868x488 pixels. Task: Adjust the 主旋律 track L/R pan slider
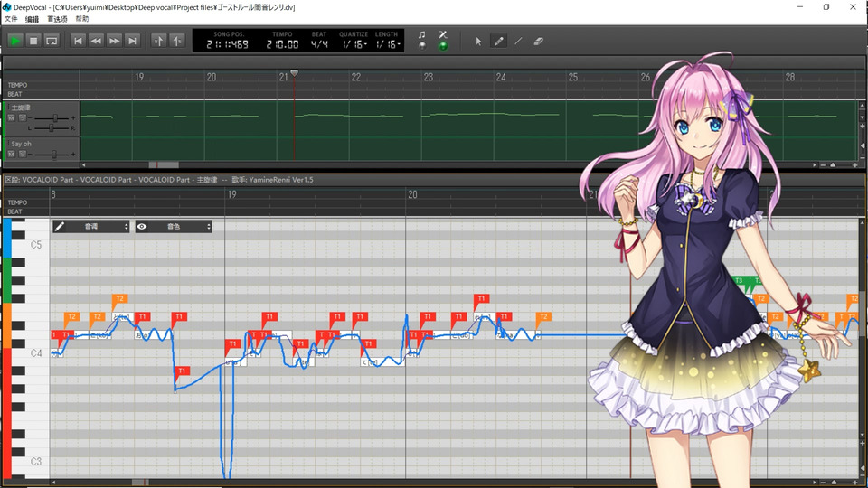[51, 127]
